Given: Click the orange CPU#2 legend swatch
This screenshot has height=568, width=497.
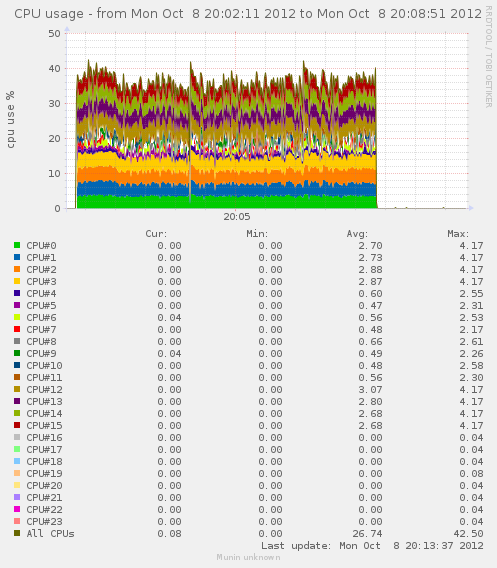Looking at the screenshot, I should point(17,269).
